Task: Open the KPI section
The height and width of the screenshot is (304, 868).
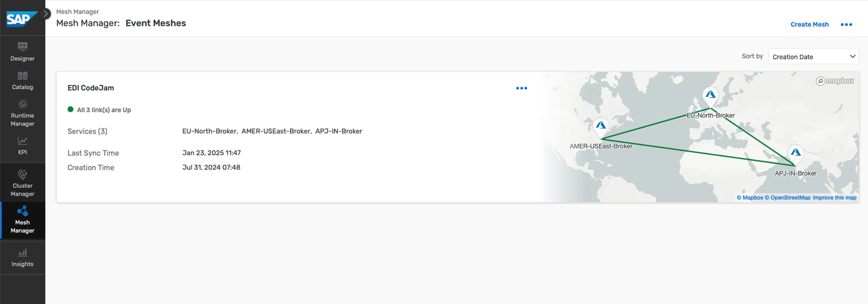Action: [x=22, y=146]
